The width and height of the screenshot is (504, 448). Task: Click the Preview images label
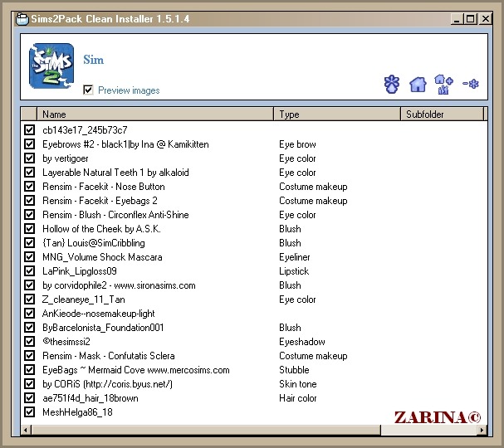[129, 90]
